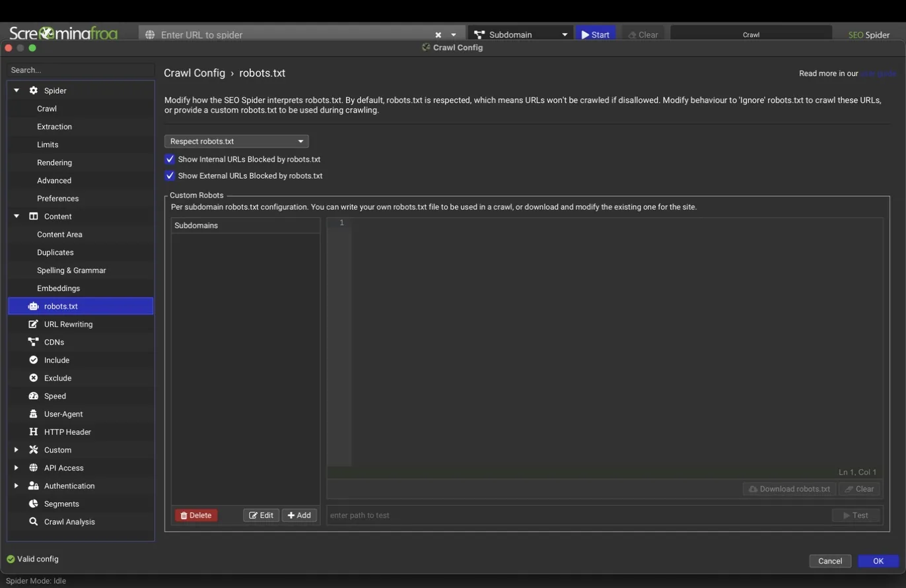Click the globe icon in URL bar
906x588 pixels.
150,34
